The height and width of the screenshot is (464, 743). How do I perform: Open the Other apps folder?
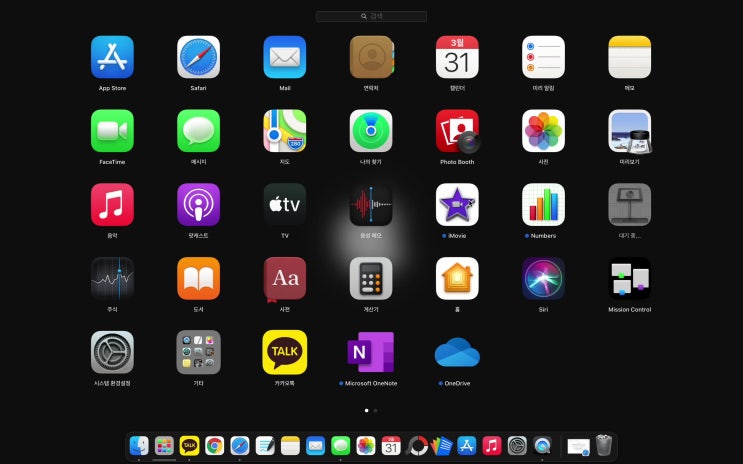coord(199,352)
